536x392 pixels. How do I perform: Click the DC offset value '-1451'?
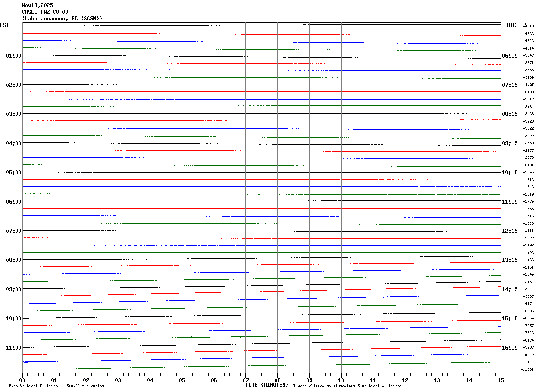coord(528,267)
